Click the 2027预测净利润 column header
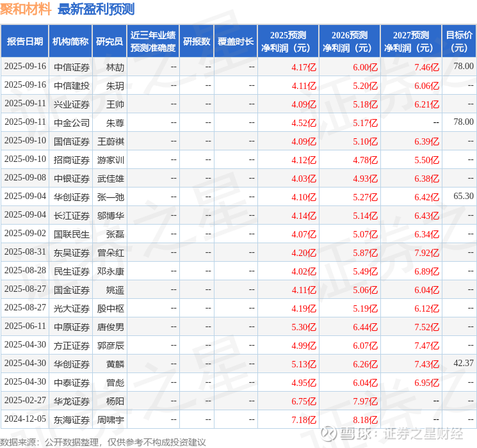The image size is (477, 448). point(411,42)
